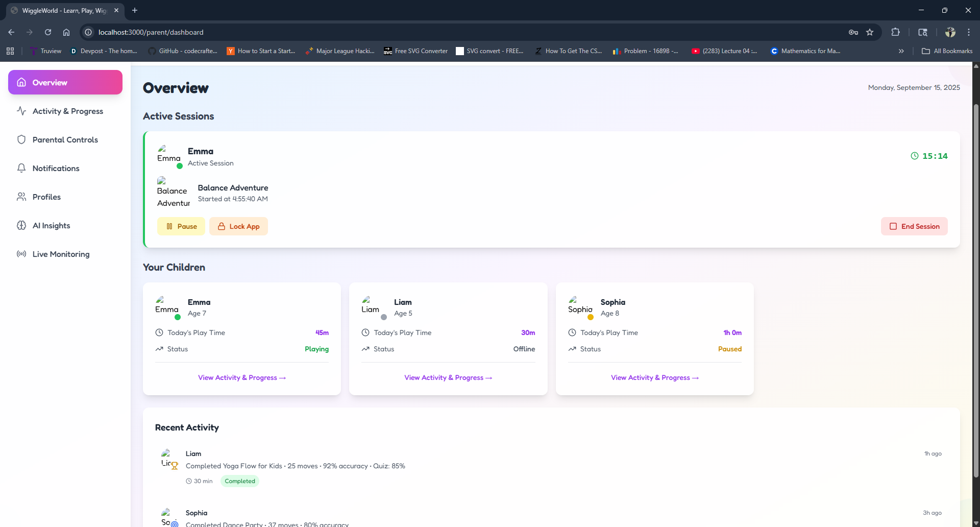Click Emma's avatar in Your Children card

(x=167, y=307)
